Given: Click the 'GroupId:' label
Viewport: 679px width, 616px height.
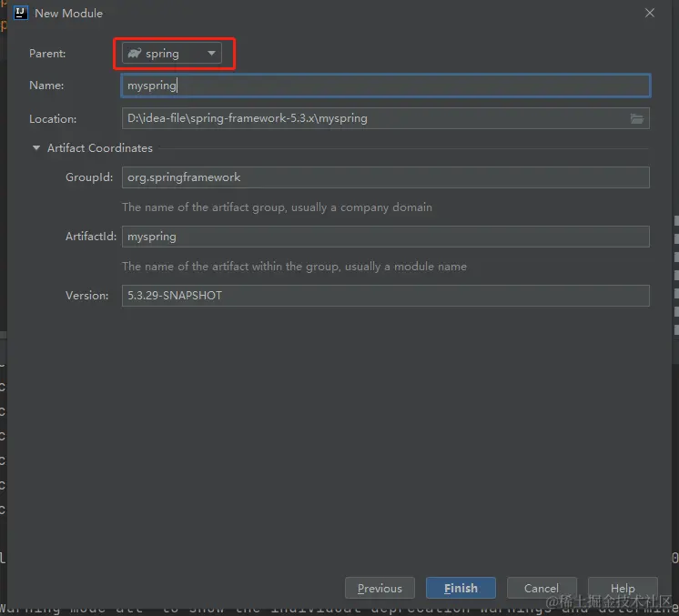Looking at the screenshot, I should pyautogui.click(x=89, y=177).
